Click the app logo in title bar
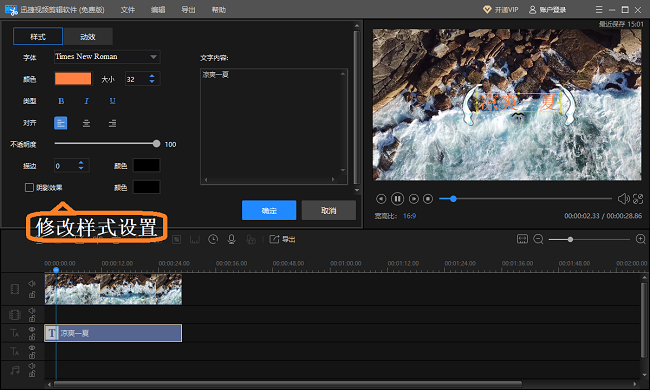650x390 pixels. pos(11,10)
